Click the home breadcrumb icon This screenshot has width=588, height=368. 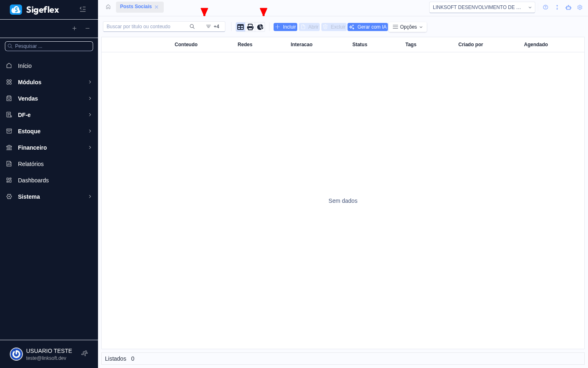108,7
